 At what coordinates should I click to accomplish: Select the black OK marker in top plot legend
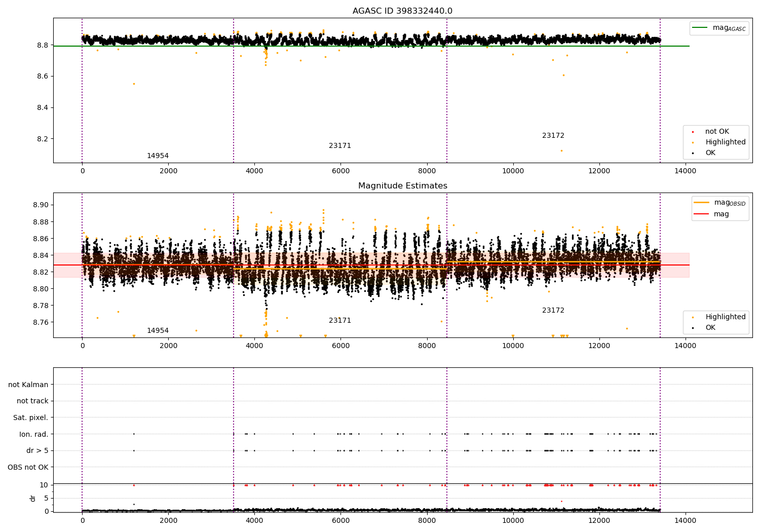(693, 153)
